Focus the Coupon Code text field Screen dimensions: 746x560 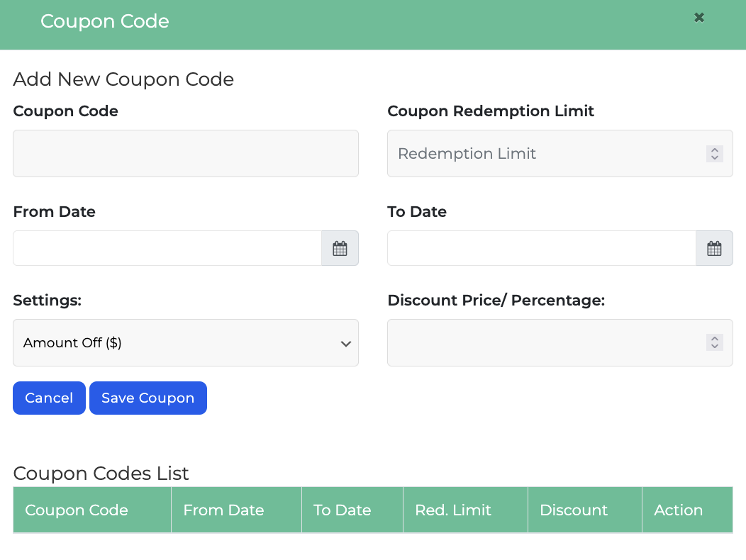click(x=186, y=153)
